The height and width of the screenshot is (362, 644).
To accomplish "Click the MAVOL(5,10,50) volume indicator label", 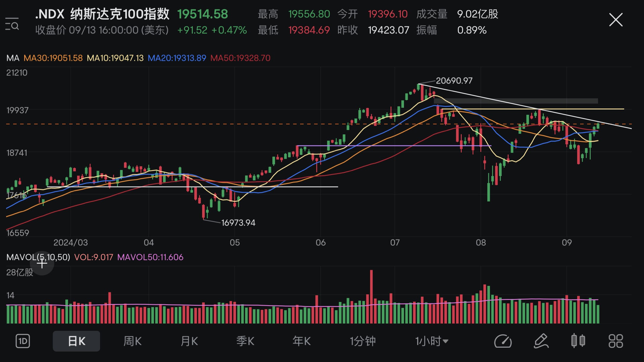I will tap(38, 257).
